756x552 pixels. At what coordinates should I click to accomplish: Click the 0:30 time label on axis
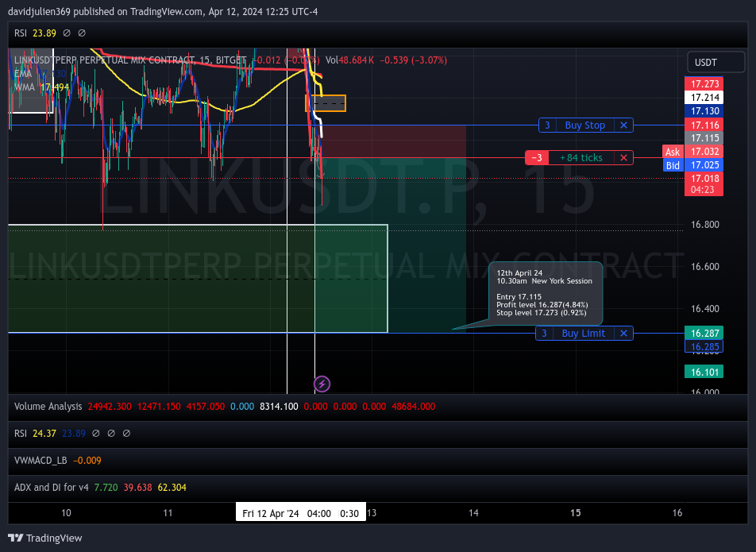click(349, 513)
